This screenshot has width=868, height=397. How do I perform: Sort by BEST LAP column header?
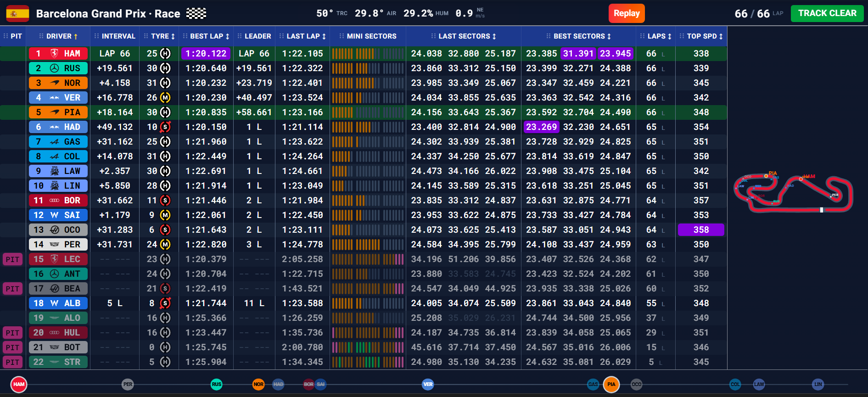click(206, 36)
